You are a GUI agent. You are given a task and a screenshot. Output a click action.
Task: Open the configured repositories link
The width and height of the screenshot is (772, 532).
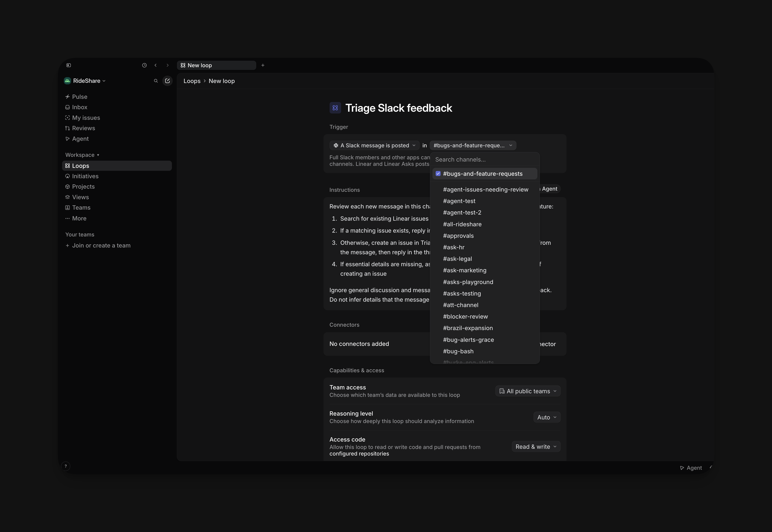359,454
